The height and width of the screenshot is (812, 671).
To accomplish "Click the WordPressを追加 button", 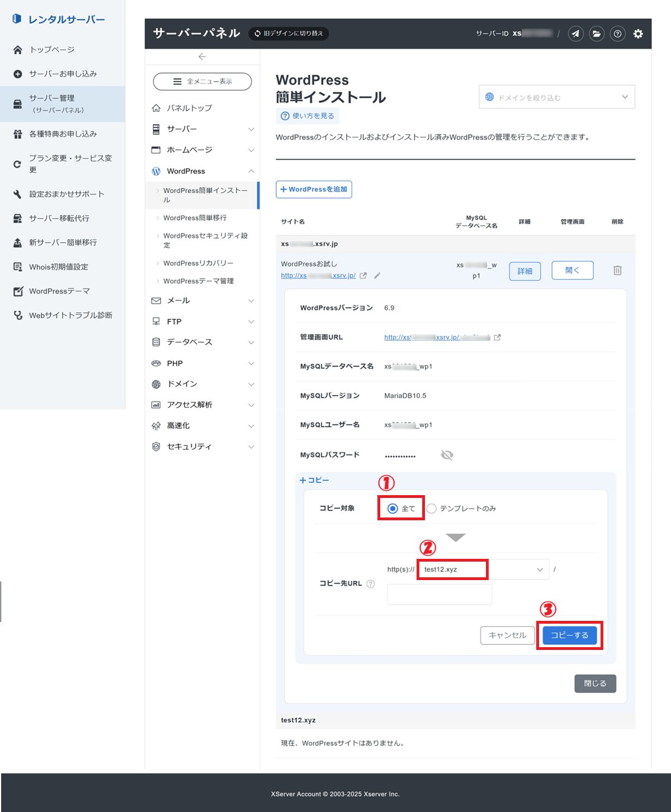I will point(314,189).
